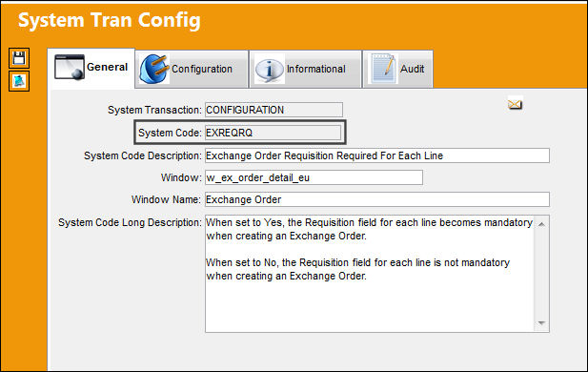Click the System Code EXREQRQ field
Screen dimensions: 588x372
[273, 133]
